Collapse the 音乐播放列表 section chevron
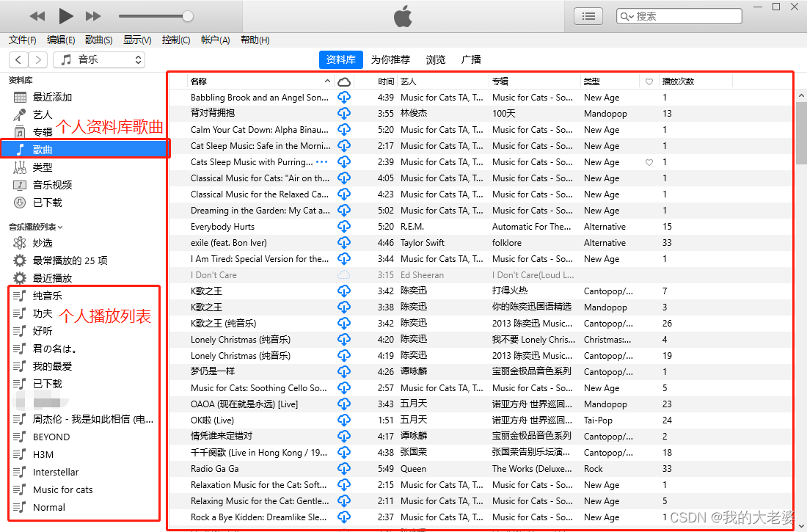The height and width of the screenshot is (532, 807). pos(61,227)
